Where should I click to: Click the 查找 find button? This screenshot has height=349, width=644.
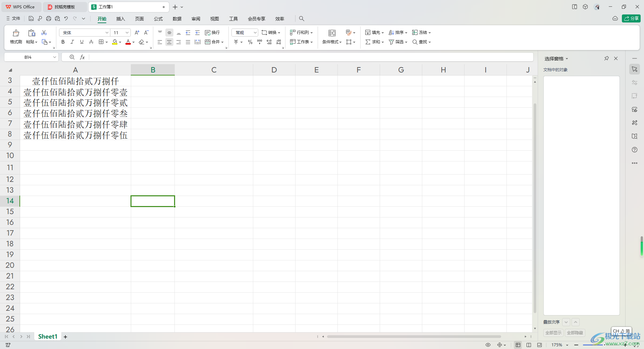point(421,42)
